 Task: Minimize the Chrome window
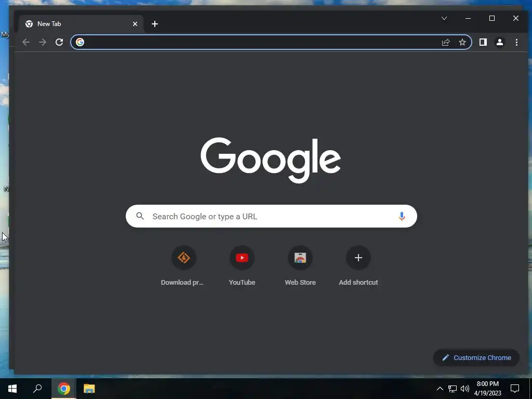(468, 18)
